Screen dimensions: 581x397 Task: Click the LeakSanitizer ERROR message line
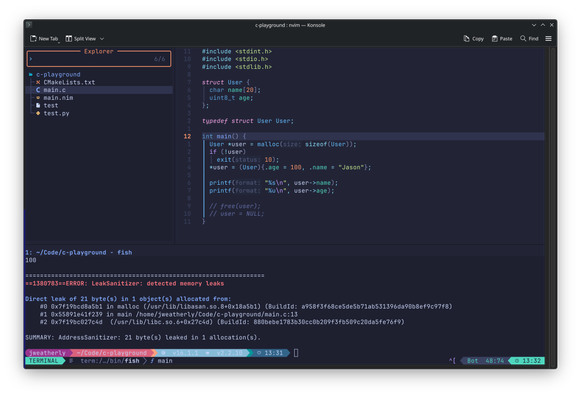(x=124, y=284)
